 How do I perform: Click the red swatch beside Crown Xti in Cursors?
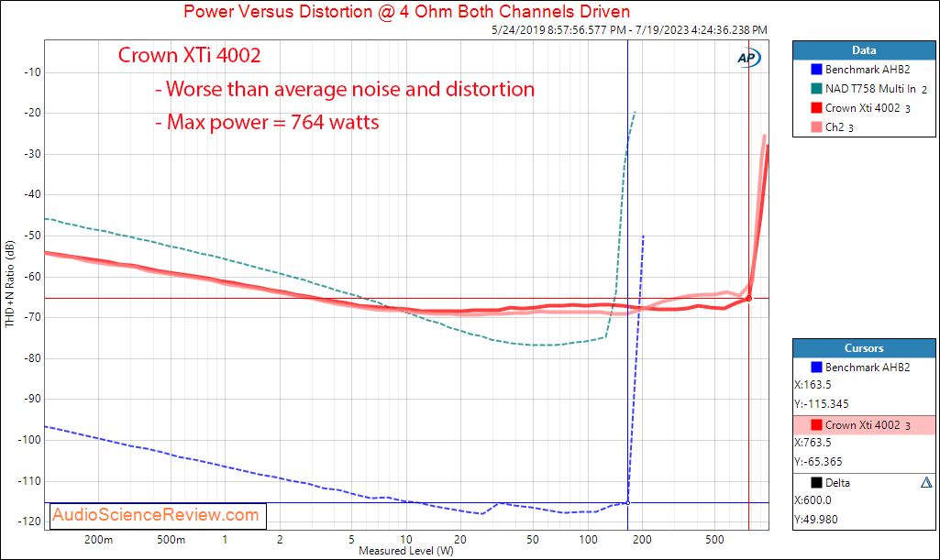point(816,424)
